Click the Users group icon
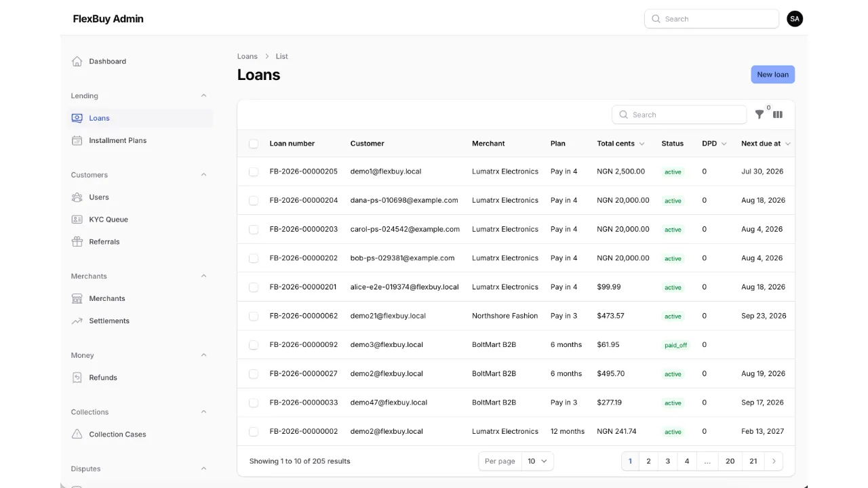Viewport: 868px width, 488px height. click(x=77, y=197)
